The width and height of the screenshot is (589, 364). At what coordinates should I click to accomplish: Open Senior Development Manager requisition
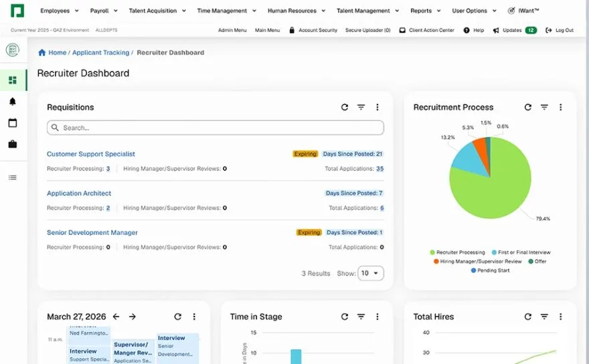(x=92, y=233)
